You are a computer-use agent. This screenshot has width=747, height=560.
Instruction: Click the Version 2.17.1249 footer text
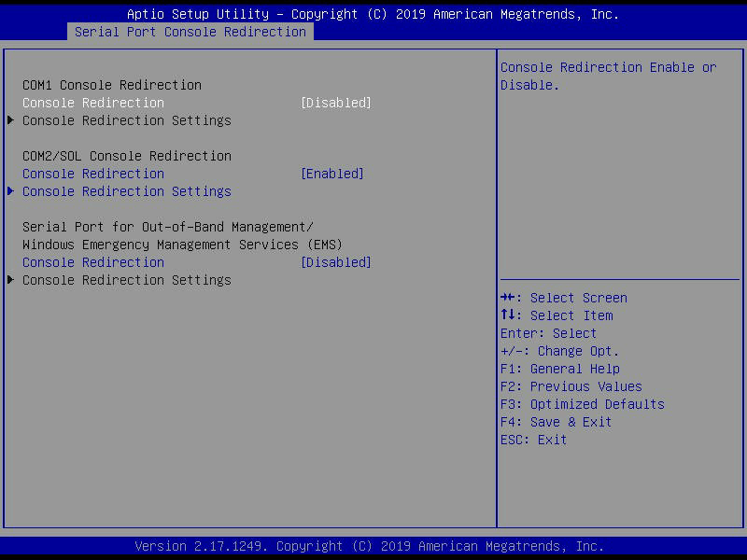click(x=369, y=546)
